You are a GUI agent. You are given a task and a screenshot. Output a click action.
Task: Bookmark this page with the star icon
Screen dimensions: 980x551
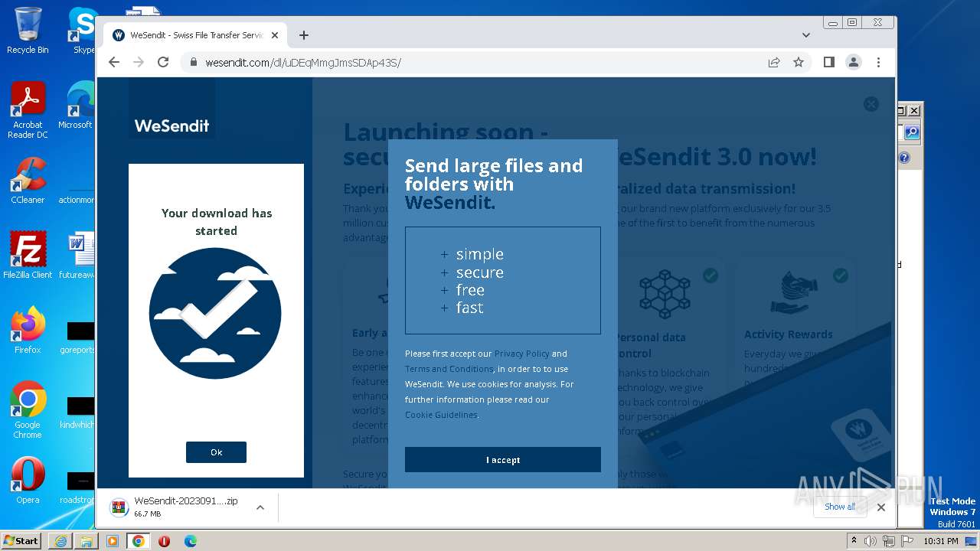tap(799, 62)
